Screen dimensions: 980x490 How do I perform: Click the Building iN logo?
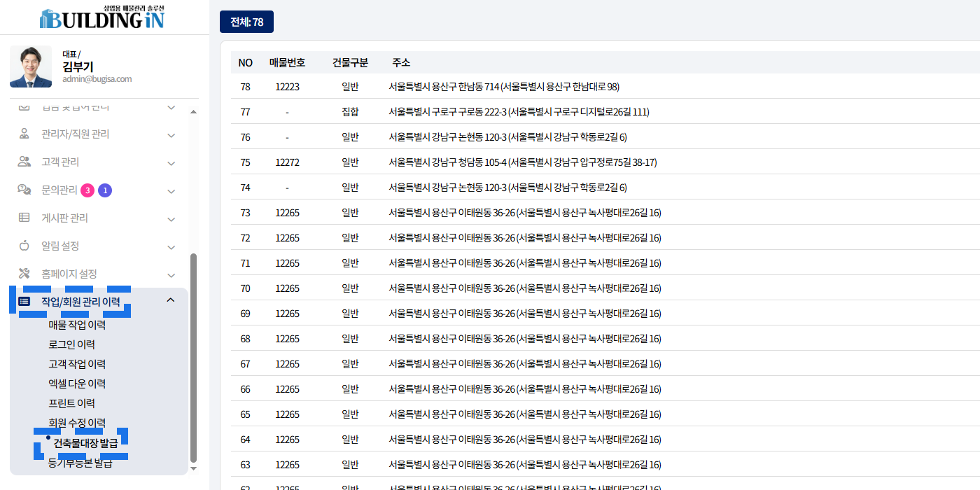click(x=102, y=17)
